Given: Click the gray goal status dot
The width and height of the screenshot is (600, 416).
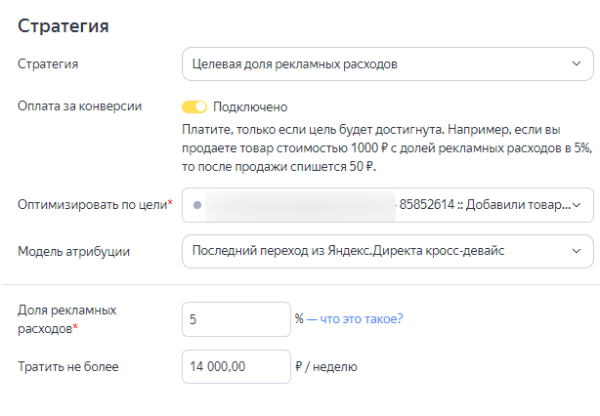Looking at the screenshot, I should coord(197,205).
